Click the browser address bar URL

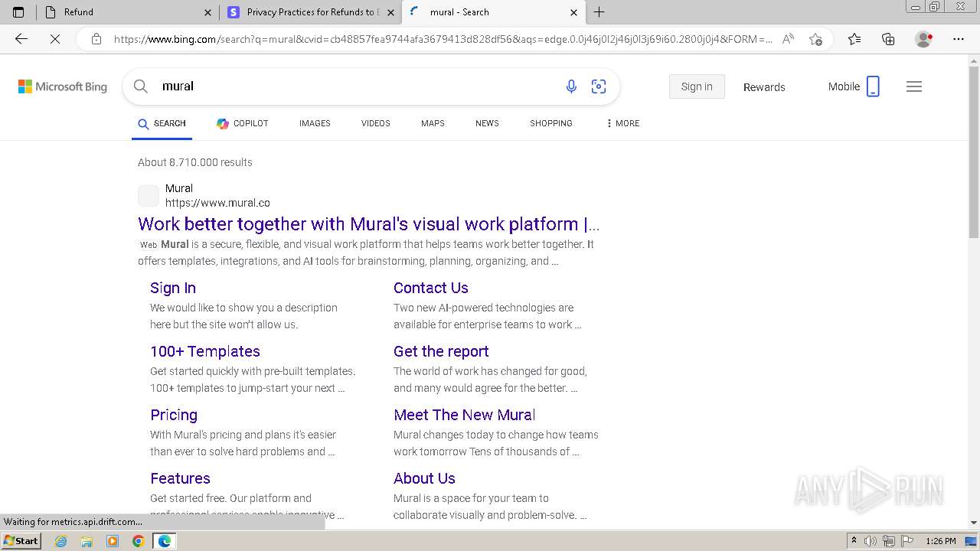click(443, 39)
